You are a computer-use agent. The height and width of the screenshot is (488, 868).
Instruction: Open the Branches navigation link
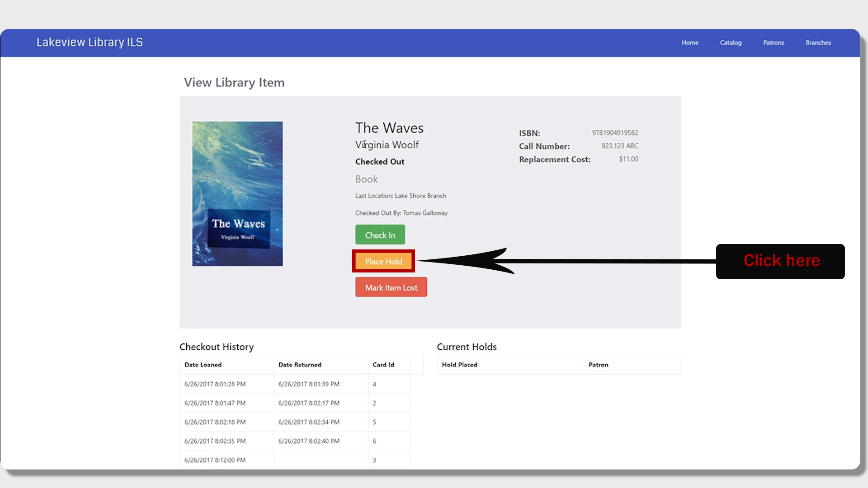[x=818, y=42]
